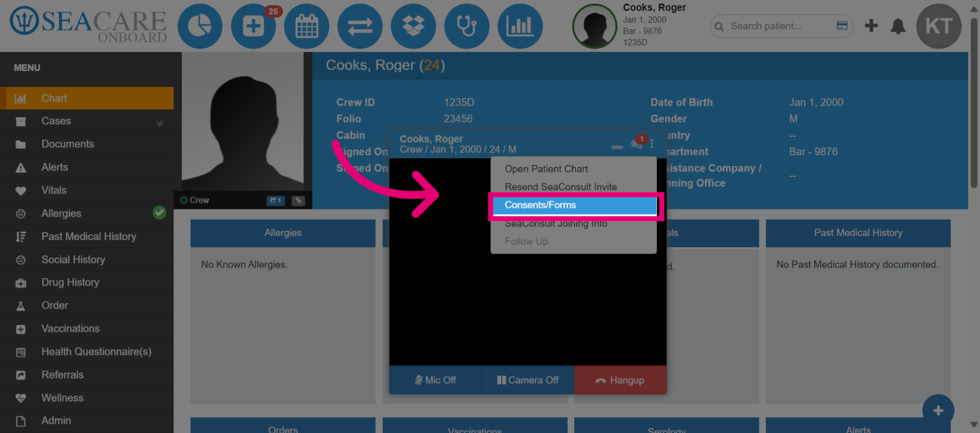Screen dimensions: 980x433
Task: Open Vaccinations in the sidebar
Action: 87,328
